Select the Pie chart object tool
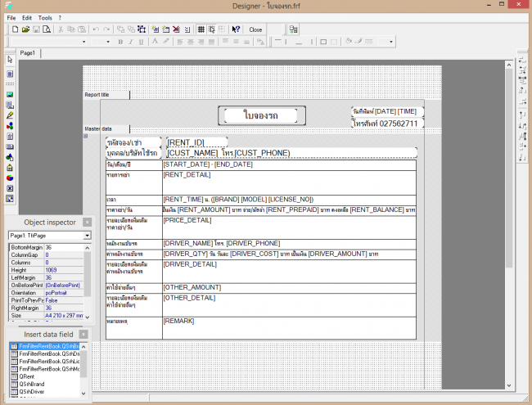 tap(10, 177)
